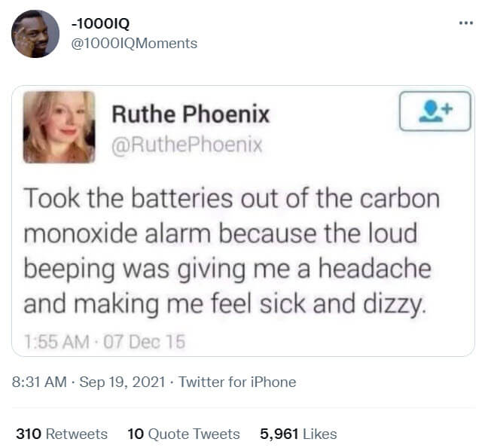488x448 pixels.
Task: Click the -1000IQ profile avatar
Action: pyautogui.click(x=35, y=34)
